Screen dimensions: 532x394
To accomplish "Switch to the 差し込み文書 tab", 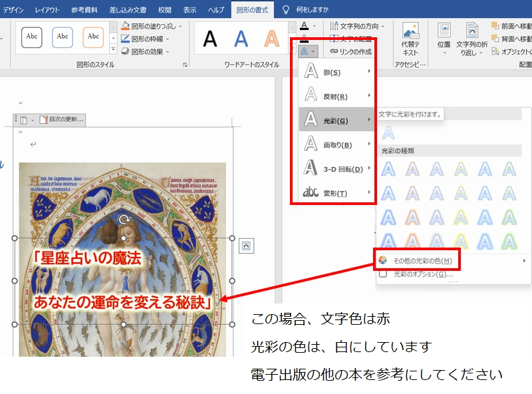I will click(x=128, y=10).
